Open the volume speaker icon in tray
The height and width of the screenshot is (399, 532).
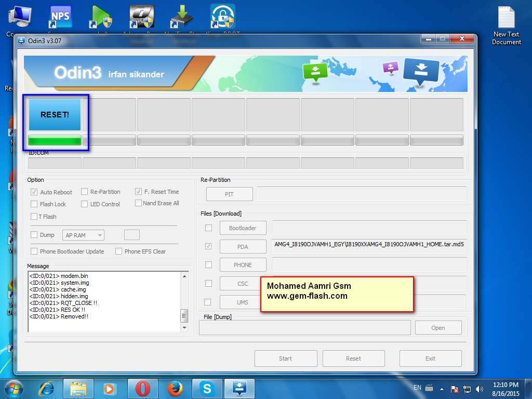click(x=480, y=389)
